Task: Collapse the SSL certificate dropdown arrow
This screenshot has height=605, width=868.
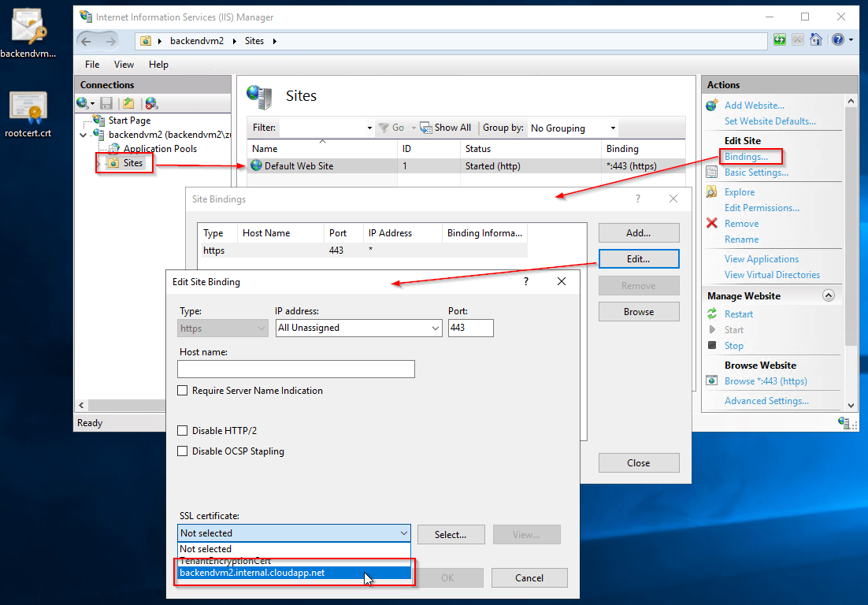Action: 404,533
